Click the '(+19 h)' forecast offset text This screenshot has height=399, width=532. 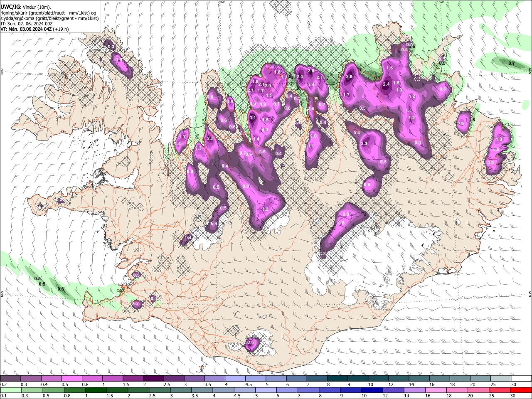tap(61, 29)
